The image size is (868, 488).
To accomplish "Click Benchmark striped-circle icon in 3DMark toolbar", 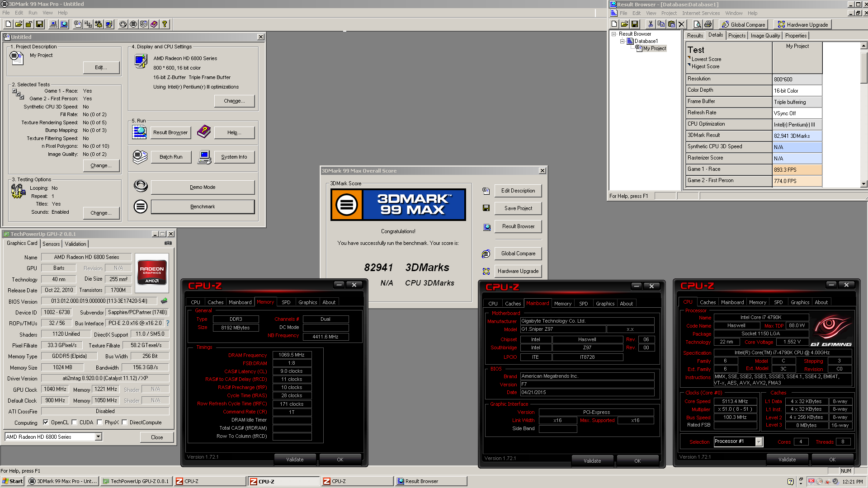I will click(x=133, y=24).
